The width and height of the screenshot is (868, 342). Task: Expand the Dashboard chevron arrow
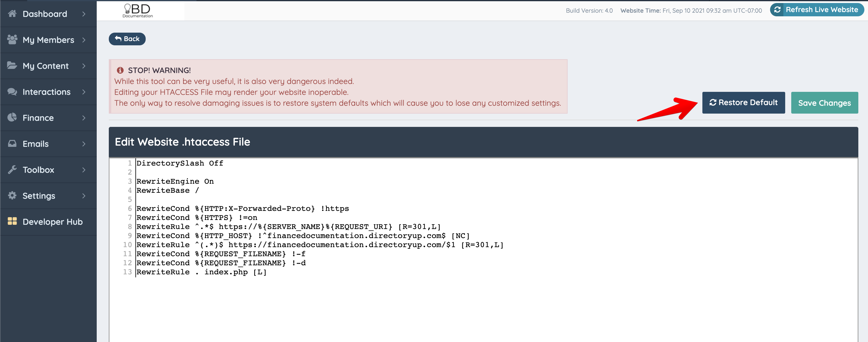pos(84,14)
